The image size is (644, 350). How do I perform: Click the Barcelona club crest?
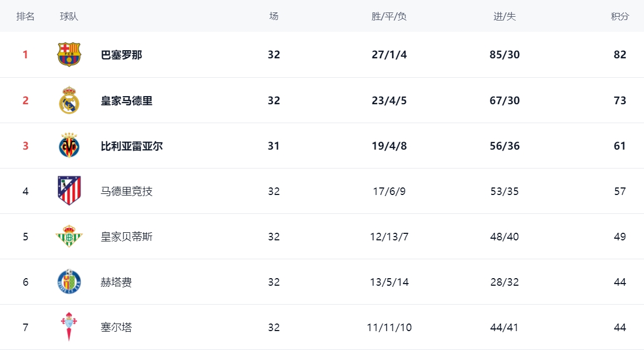(69, 55)
